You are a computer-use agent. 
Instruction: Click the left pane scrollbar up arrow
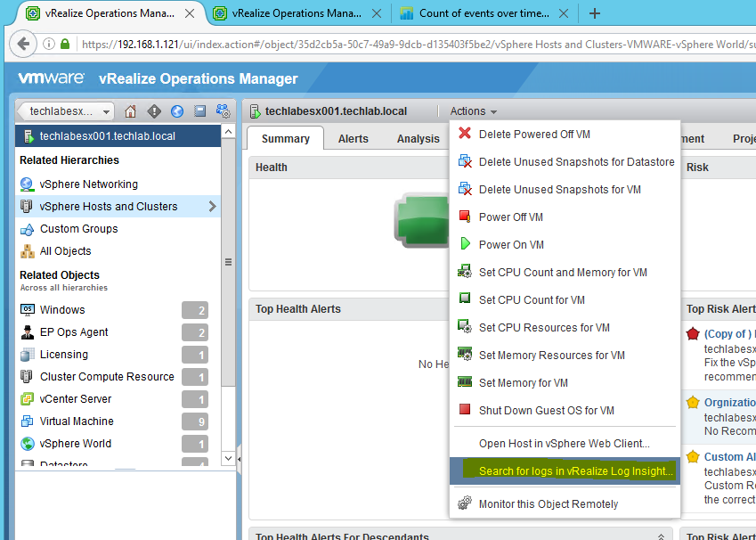229,131
